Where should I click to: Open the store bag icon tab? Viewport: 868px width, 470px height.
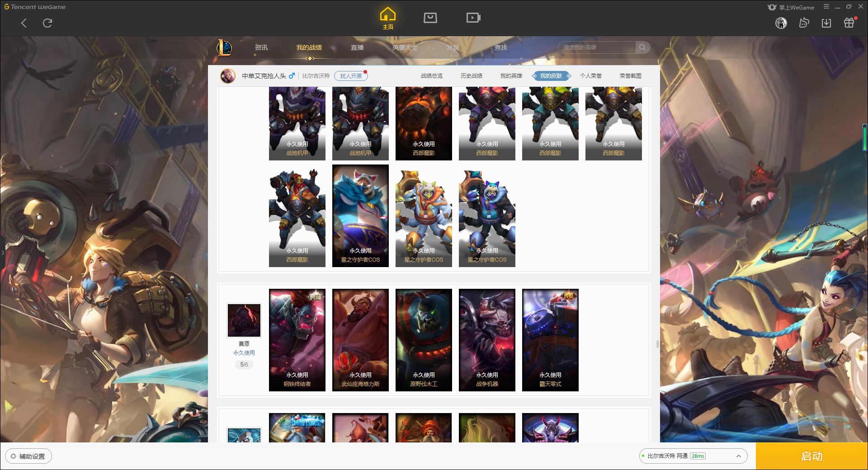click(x=430, y=18)
